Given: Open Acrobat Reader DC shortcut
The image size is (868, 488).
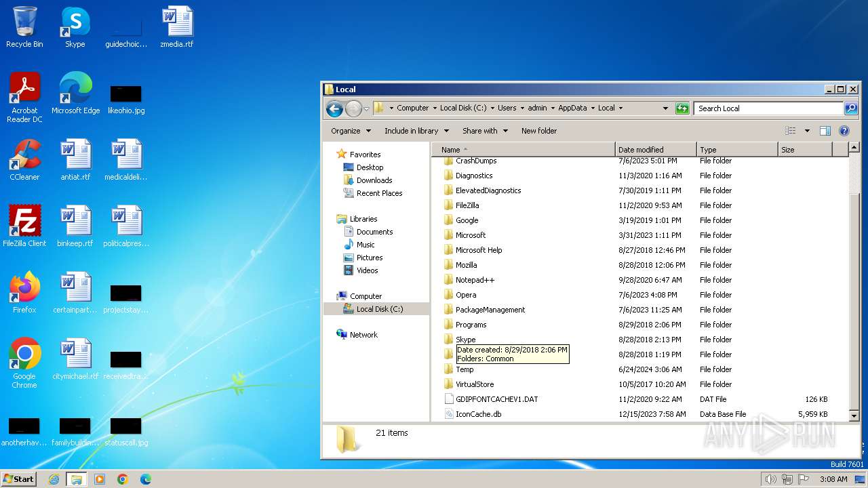Looking at the screenshot, I should pos(24,98).
